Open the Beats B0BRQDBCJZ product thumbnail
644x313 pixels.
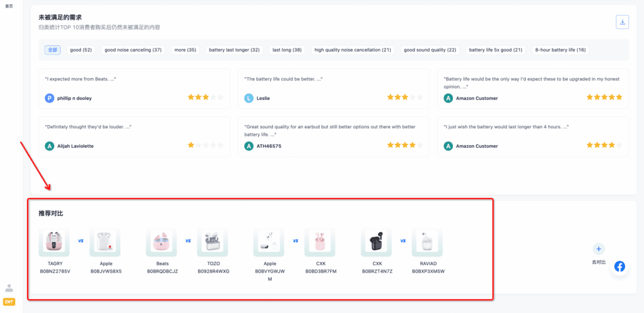(162, 241)
